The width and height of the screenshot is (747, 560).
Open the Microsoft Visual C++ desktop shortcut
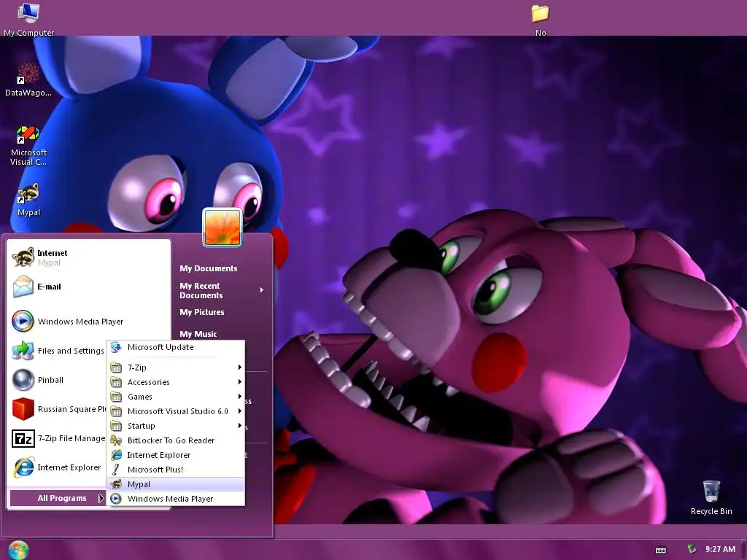(x=28, y=145)
